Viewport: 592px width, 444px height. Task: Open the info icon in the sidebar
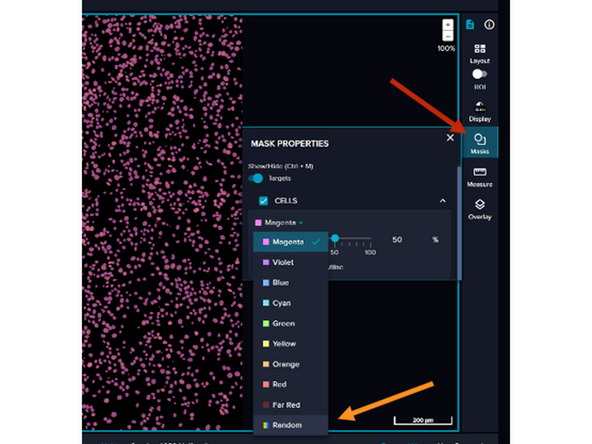tap(489, 25)
